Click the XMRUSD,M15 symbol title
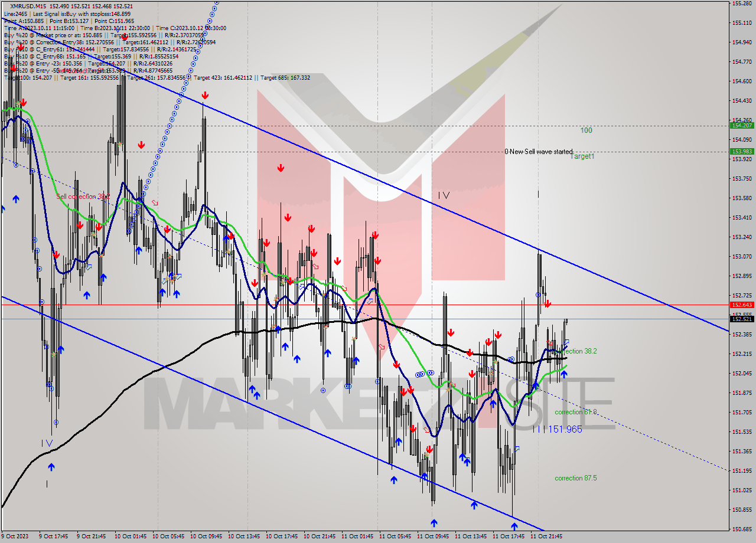This screenshot has width=756, height=543. click(29, 6)
